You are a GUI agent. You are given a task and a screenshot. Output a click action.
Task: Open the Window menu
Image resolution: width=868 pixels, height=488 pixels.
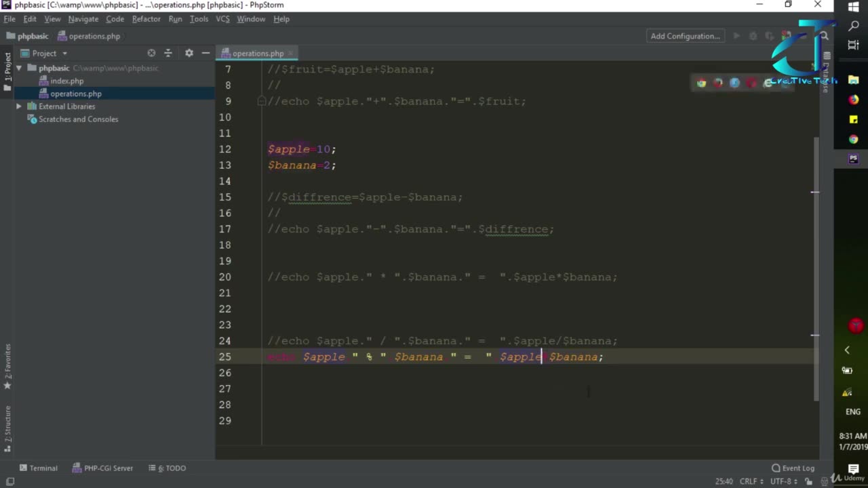pyautogui.click(x=251, y=19)
